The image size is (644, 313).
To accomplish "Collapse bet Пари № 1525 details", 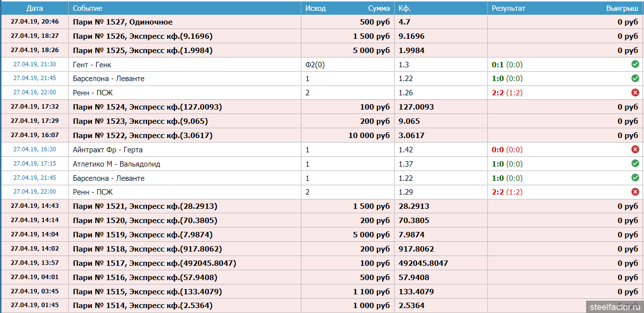I will tap(142, 50).
